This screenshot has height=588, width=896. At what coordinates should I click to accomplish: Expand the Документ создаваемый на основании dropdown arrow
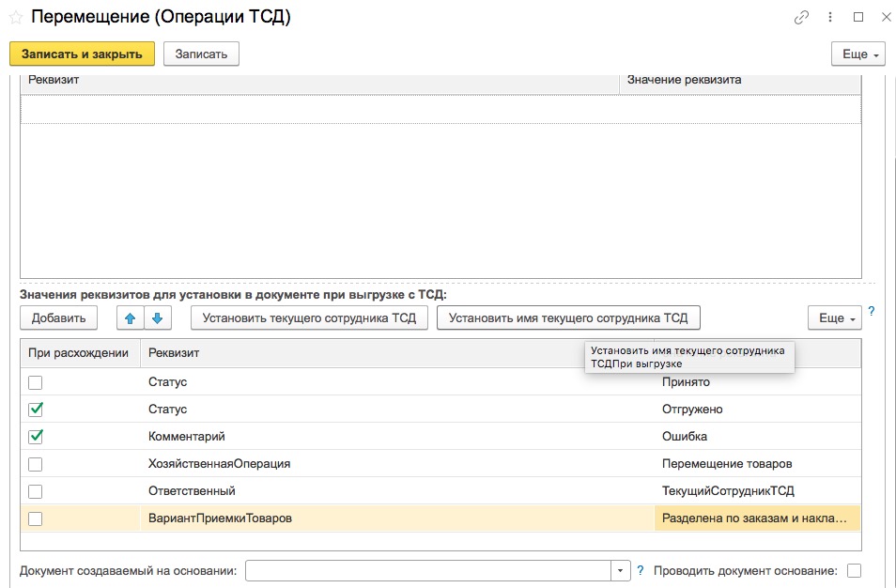(621, 570)
